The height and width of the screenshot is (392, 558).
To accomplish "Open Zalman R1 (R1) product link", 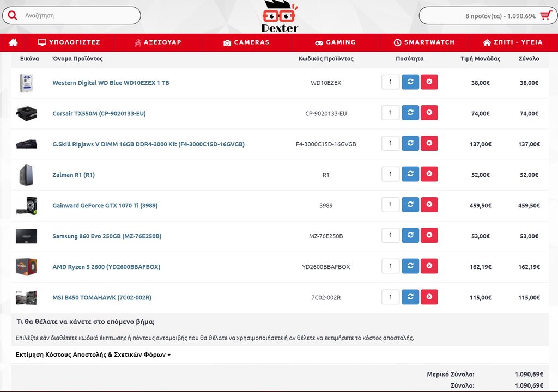I will [x=74, y=175].
